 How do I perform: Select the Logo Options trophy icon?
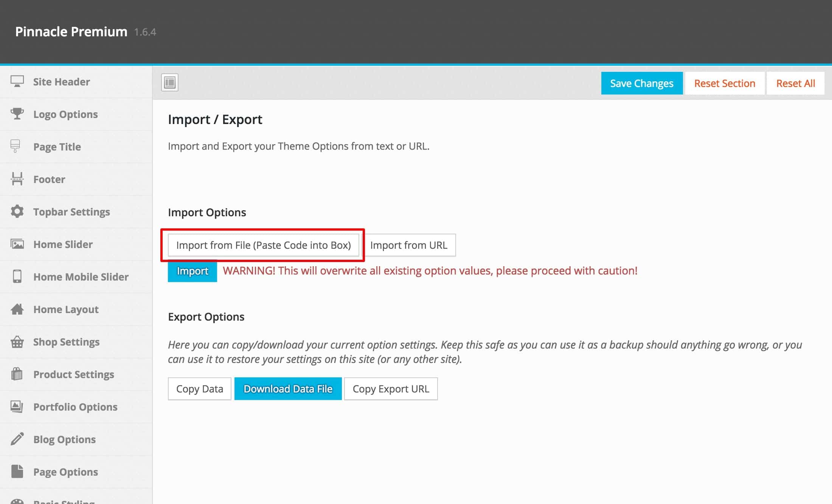[x=18, y=114]
